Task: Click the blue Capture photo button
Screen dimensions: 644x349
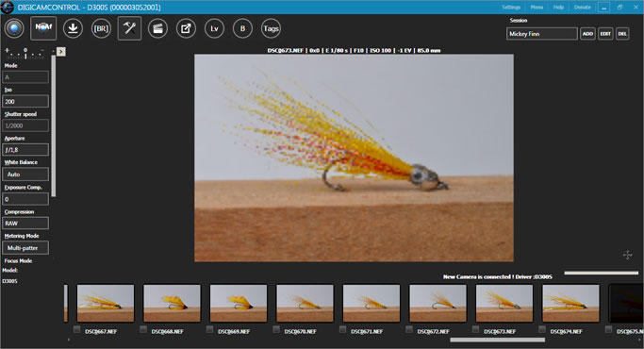Action: pos(14,28)
